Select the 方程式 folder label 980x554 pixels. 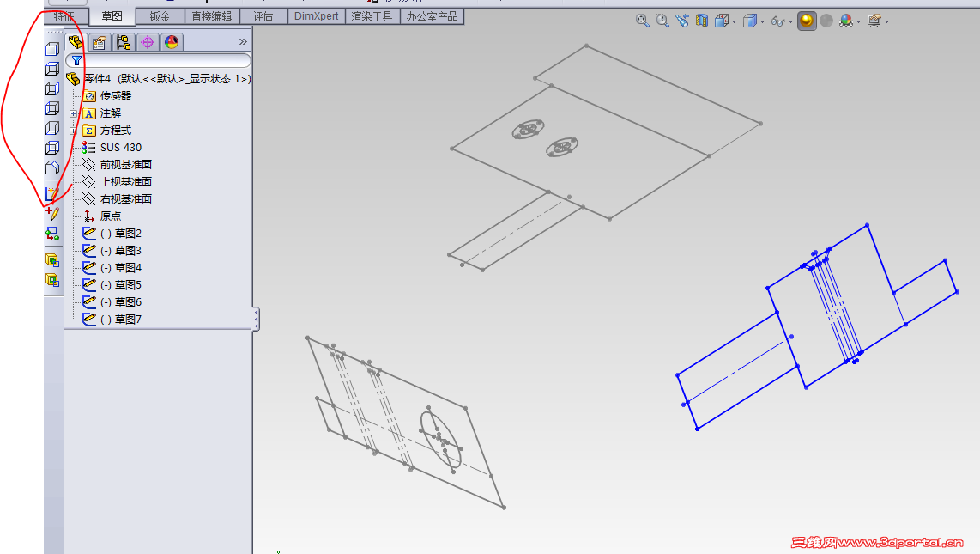click(x=116, y=130)
